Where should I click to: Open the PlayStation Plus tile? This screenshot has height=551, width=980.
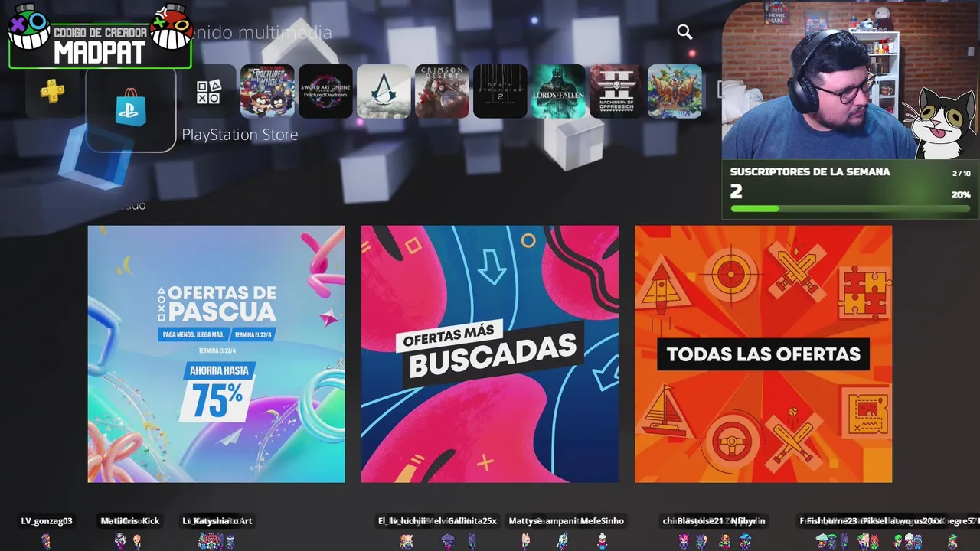point(52,92)
